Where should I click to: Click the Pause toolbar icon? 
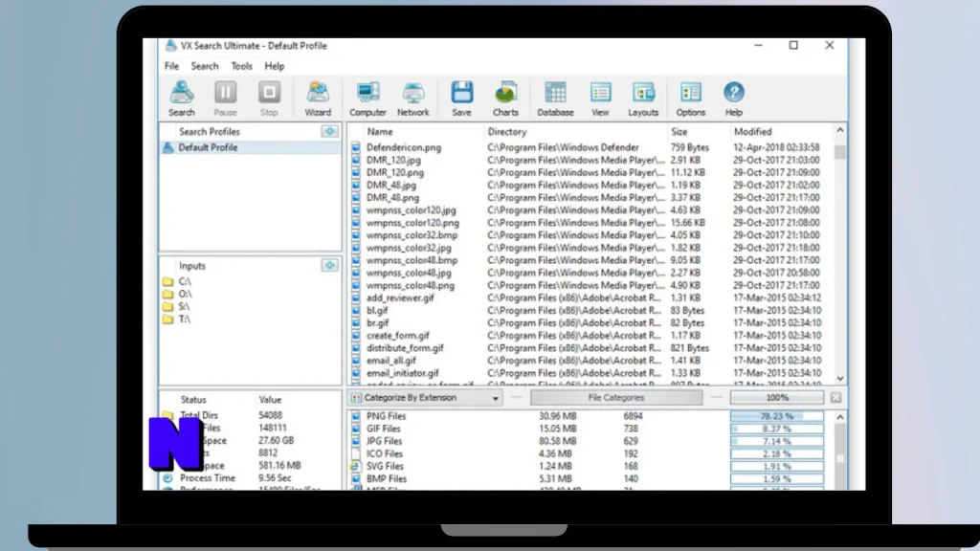click(x=225, y=99)
